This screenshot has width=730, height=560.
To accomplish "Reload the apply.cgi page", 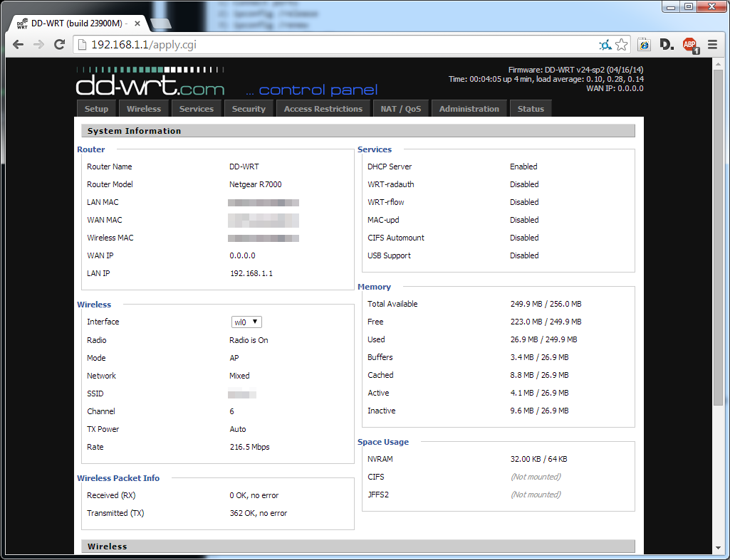I will 59,44.
